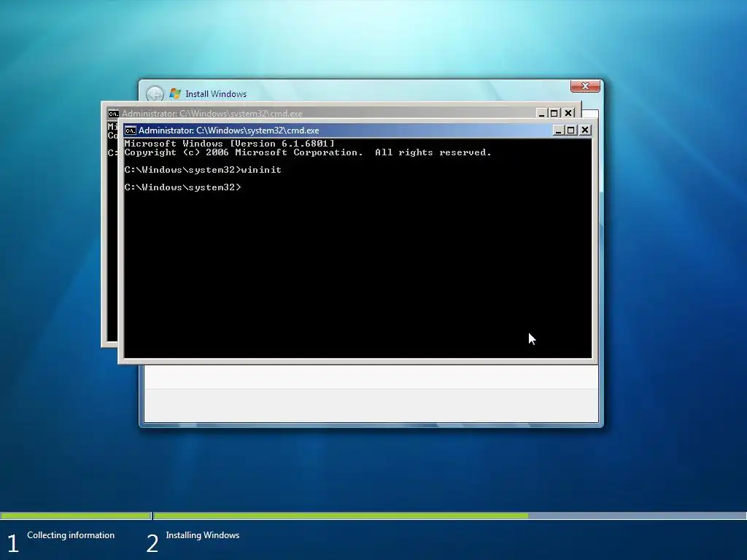The height and width of the screenshot is (560, 747).
Task: Minimize the background cmd.exe window
Action: tap(541, 113)
